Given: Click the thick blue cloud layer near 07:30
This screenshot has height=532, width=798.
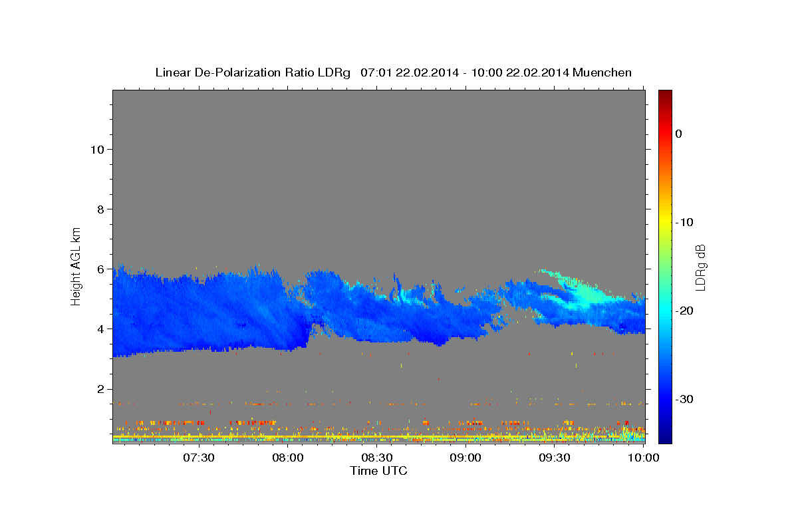Looking at the screenshot, I should point(199,313).
